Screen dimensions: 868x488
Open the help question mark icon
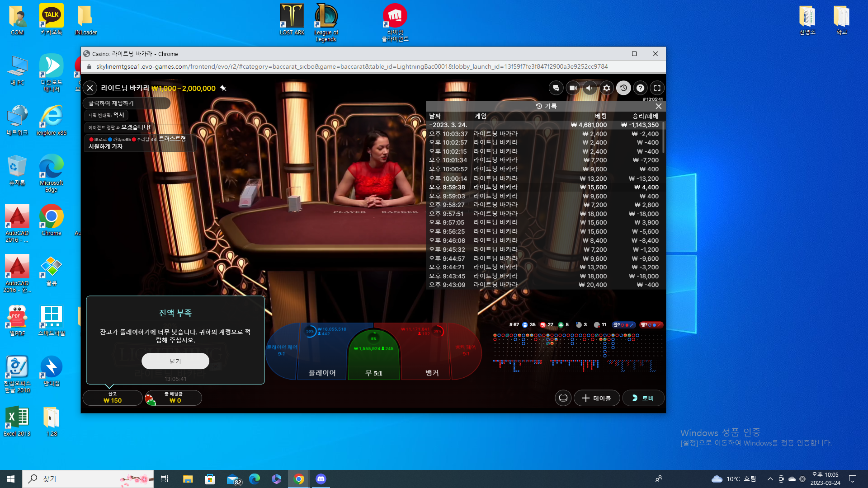click(640, 88)
